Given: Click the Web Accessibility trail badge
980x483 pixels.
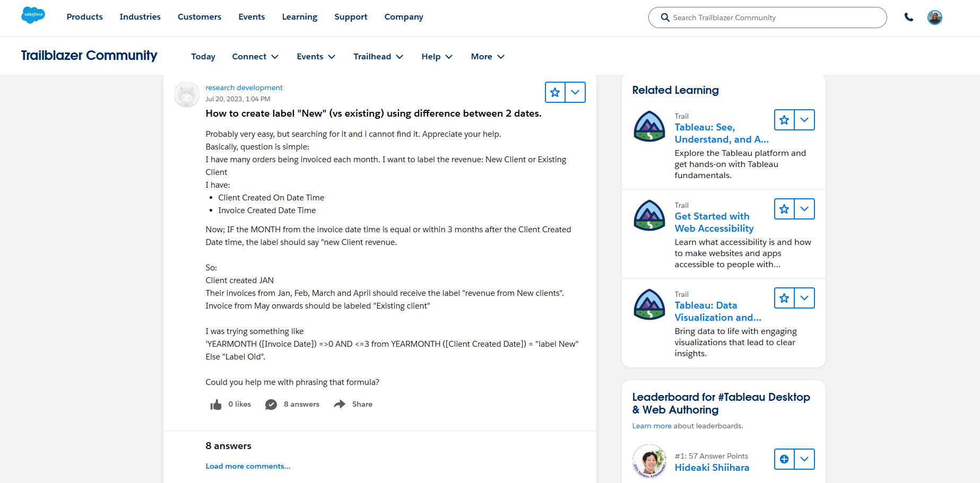Looking at the screenshot, I should [x=649, y=215].
